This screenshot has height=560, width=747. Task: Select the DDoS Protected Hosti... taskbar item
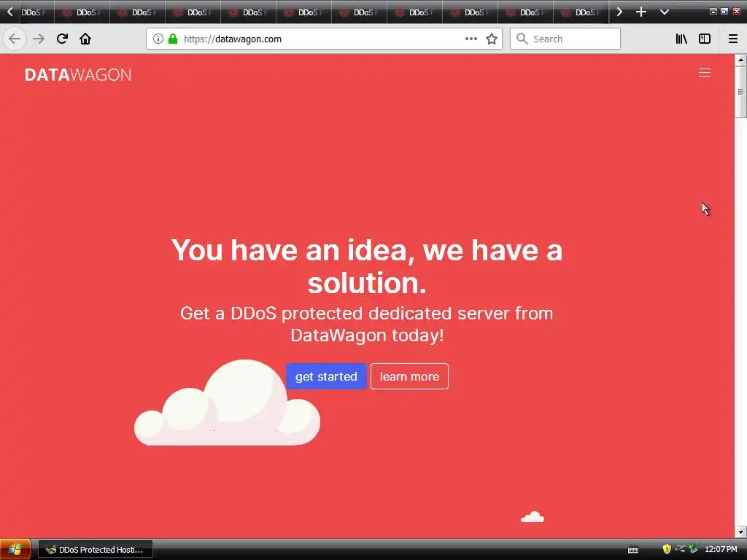(96, 550)
